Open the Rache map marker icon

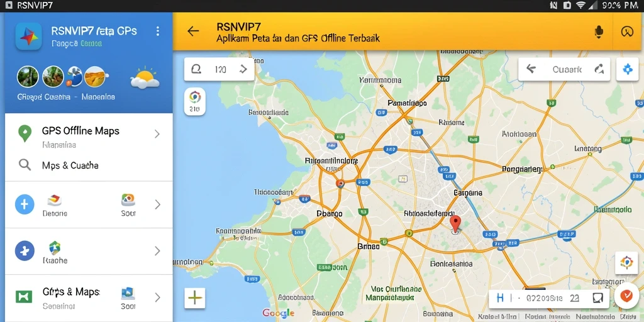55,248
